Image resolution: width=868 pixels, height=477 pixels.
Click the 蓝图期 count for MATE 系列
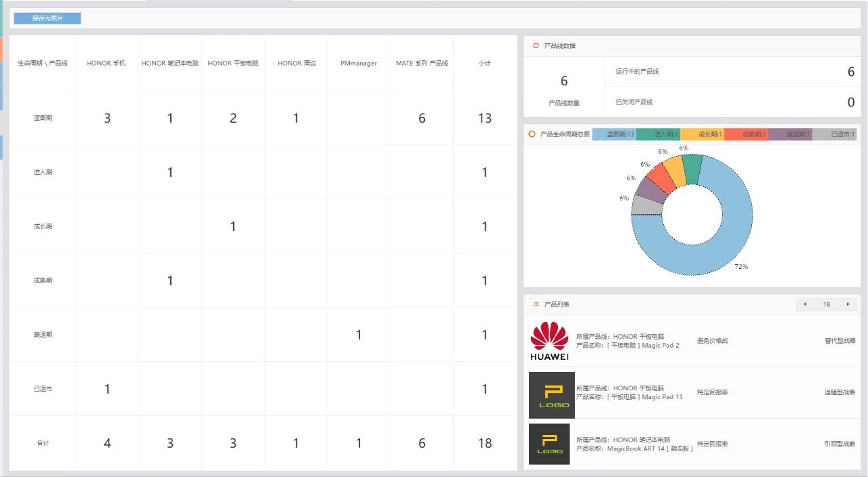422,118
